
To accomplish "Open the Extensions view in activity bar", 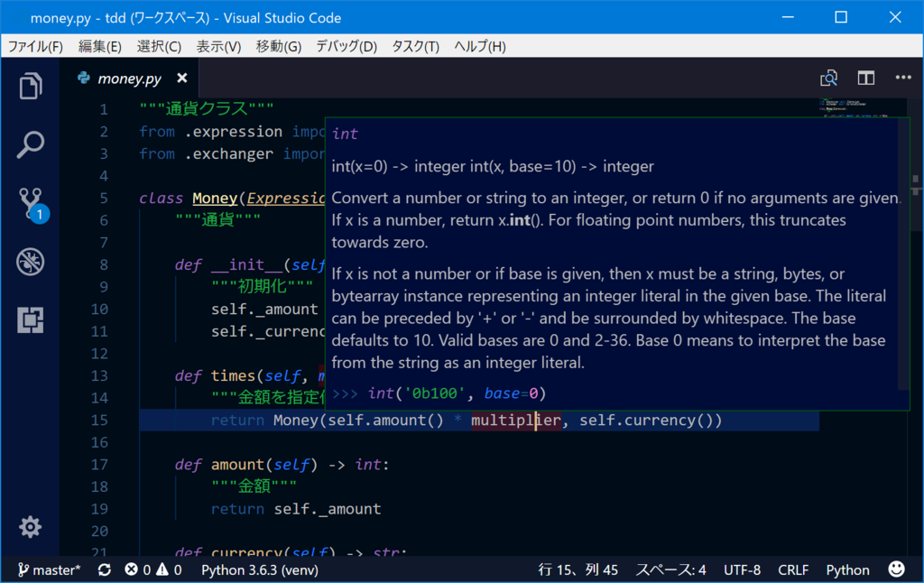I will pos(30,320).
